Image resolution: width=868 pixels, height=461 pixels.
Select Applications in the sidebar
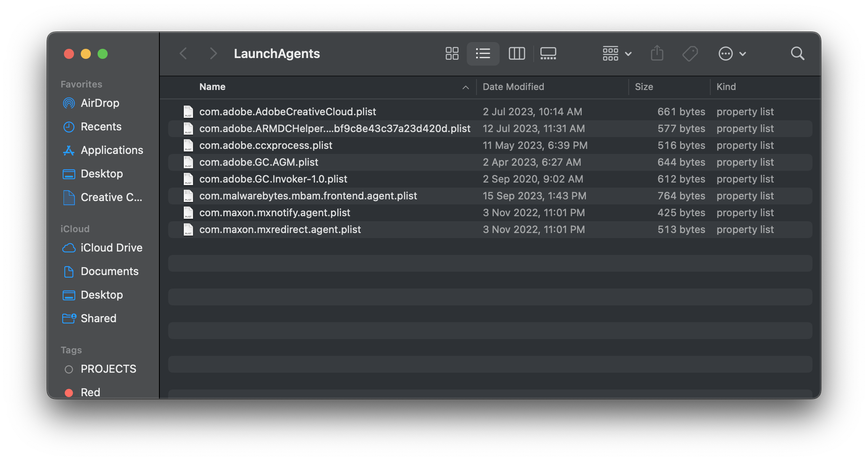pyautogui.click(x=111, y=150)
